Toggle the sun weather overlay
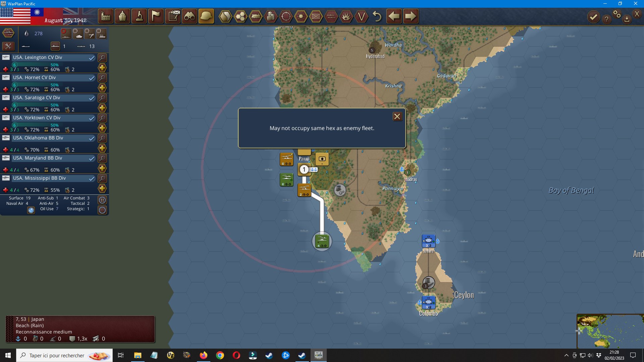Image resolution: width=644 pixels, height=362 pixels. point(301,16)
